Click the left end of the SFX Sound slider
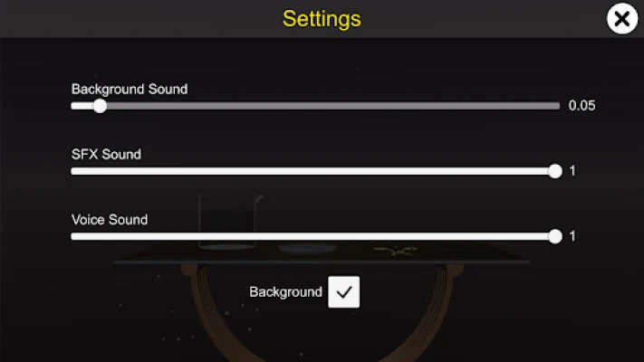The image size is (644, 362). [75, 171]
